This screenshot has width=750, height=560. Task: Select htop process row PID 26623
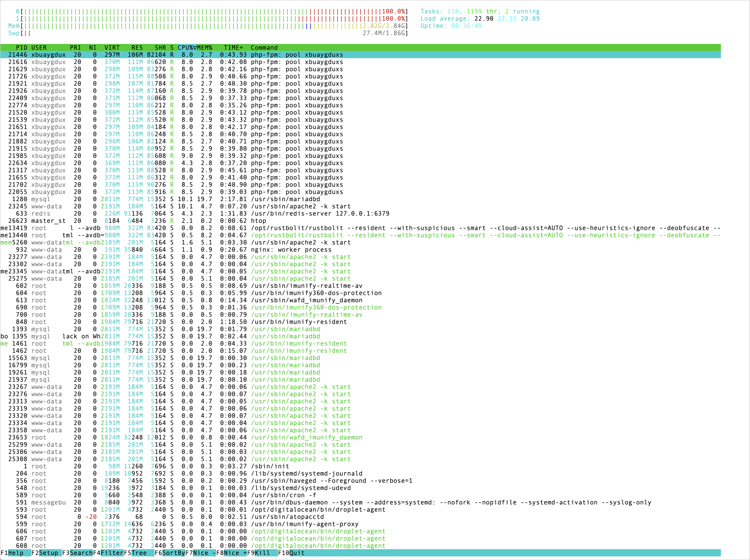[360, 221]
